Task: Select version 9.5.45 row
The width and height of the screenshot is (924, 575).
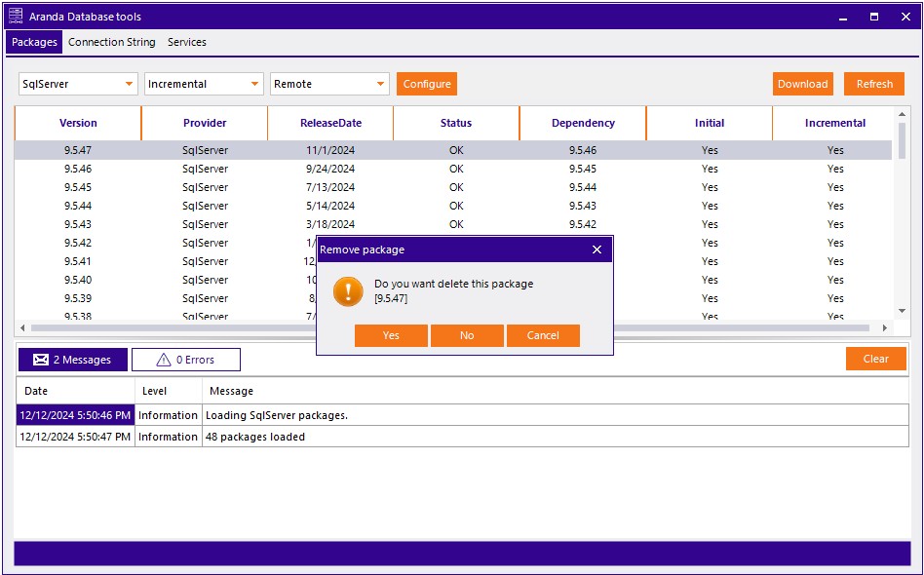Action: pyautogui.click(x=453, y=187)
